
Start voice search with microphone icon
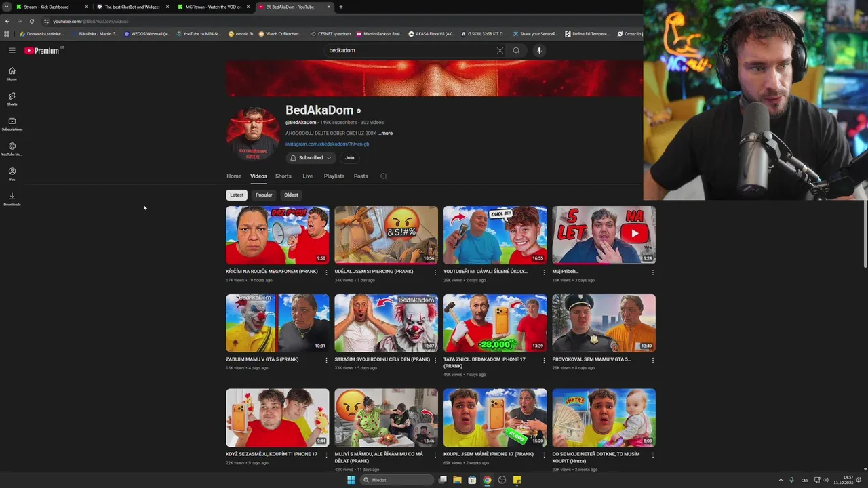coord(539,50)
